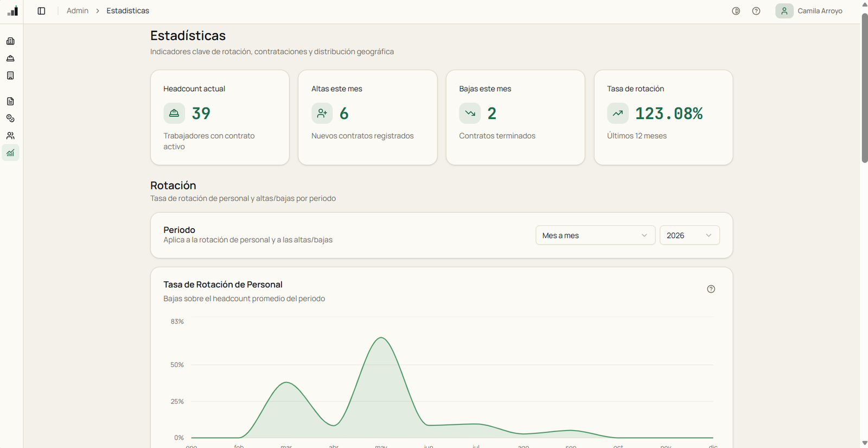Click the headcount value 39
The height and width of the screenshot is (448, 868).
coord(201,113)
